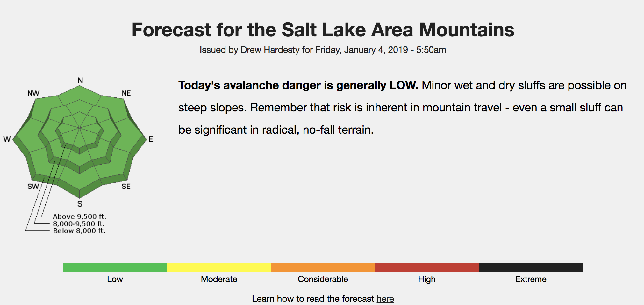
Task: Click the 'here' forecast tutorial link
Action: [x=385, y=299]
